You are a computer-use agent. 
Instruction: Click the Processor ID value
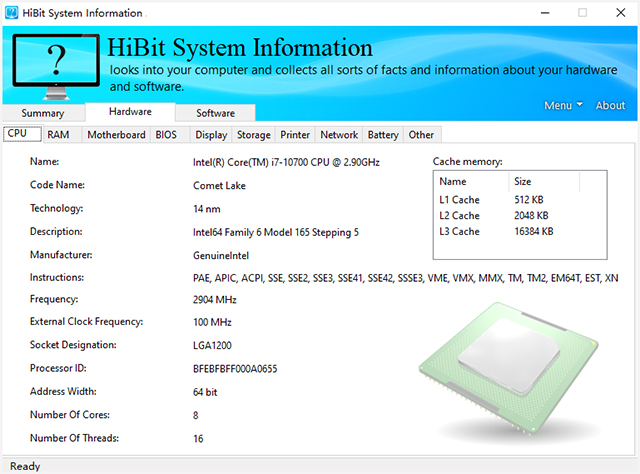pyautogui.click(x=235, y=369)
